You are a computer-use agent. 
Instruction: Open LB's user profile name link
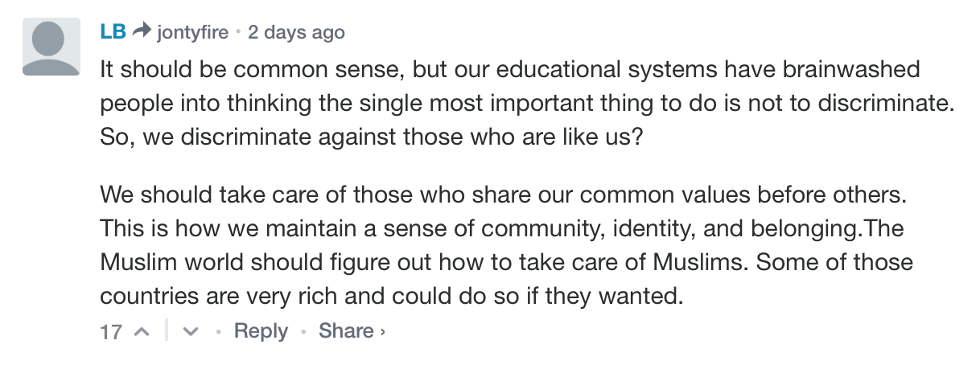coord(112,32)
